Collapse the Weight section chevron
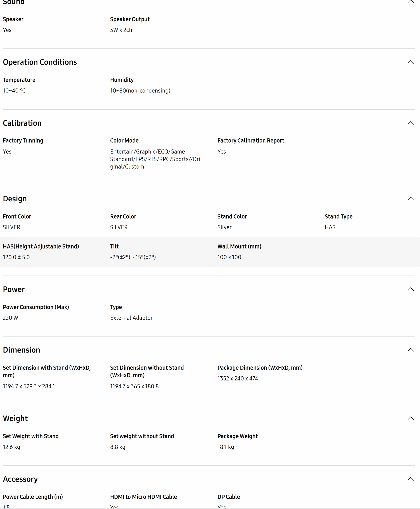420x509 pixels. (x=411, y=418)
